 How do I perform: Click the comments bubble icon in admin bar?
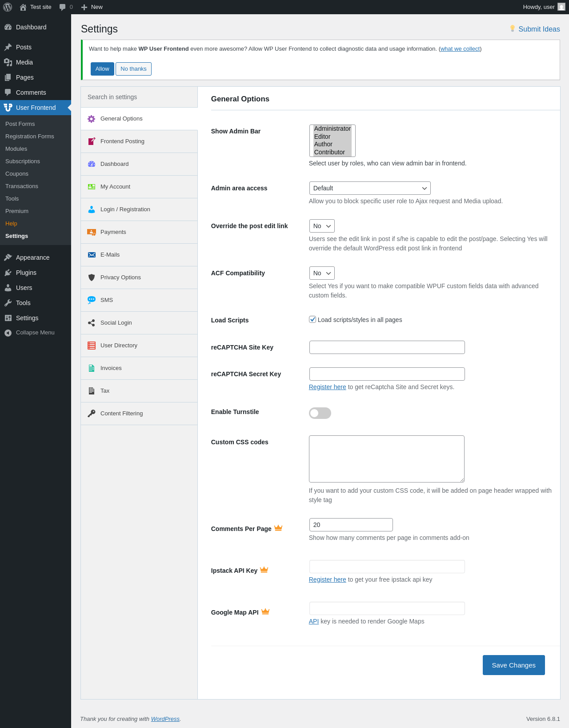point(62,7)
